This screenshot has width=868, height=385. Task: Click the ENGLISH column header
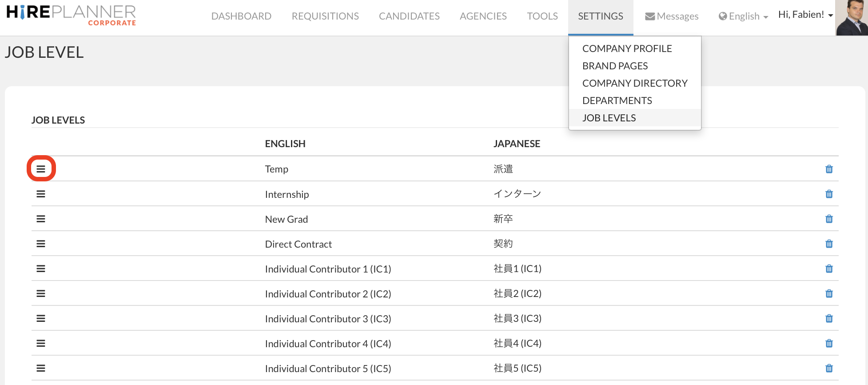[x=285, y=144]
